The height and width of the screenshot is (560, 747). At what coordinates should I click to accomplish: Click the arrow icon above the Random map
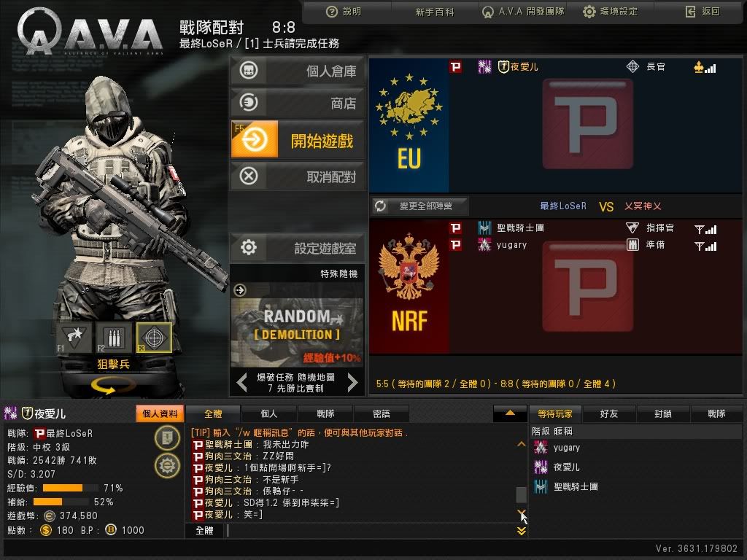click(239, 290)
